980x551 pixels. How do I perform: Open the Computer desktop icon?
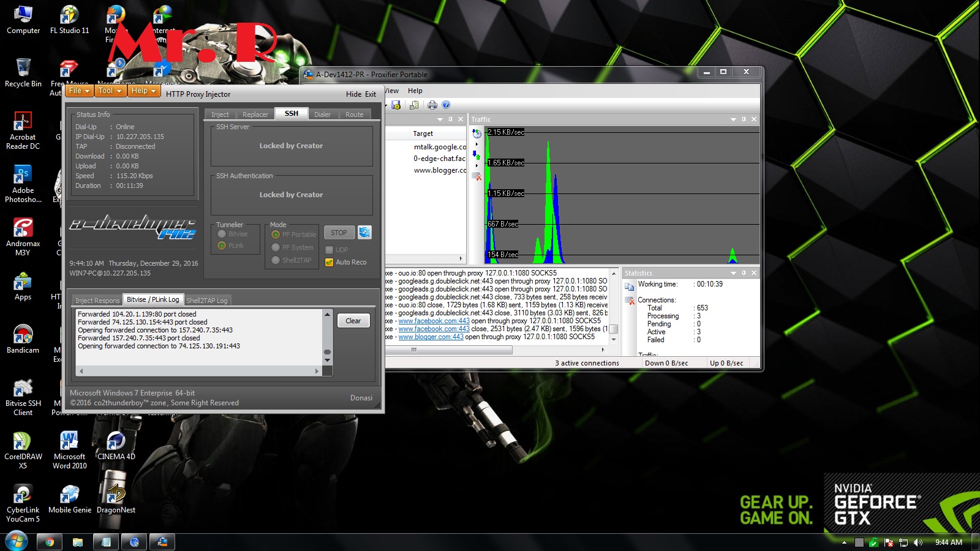click(23, 20)
